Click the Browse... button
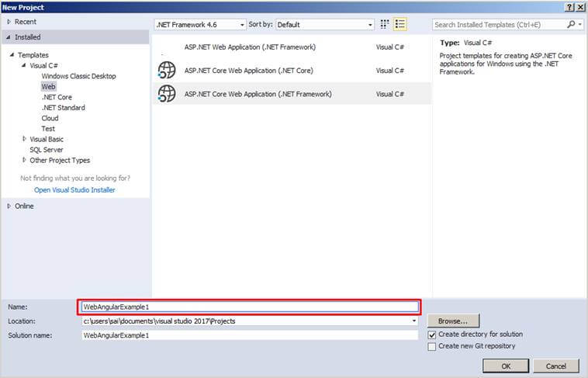The image size is (588, 378). coord(453,321)
